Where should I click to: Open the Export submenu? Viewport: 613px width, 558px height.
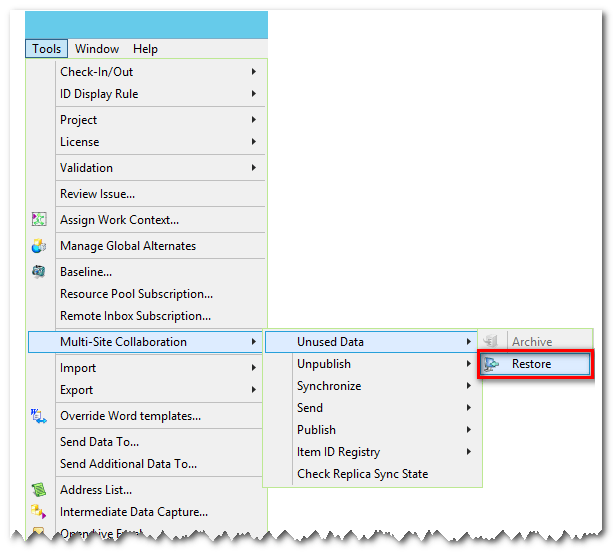(x=77, y=390)
